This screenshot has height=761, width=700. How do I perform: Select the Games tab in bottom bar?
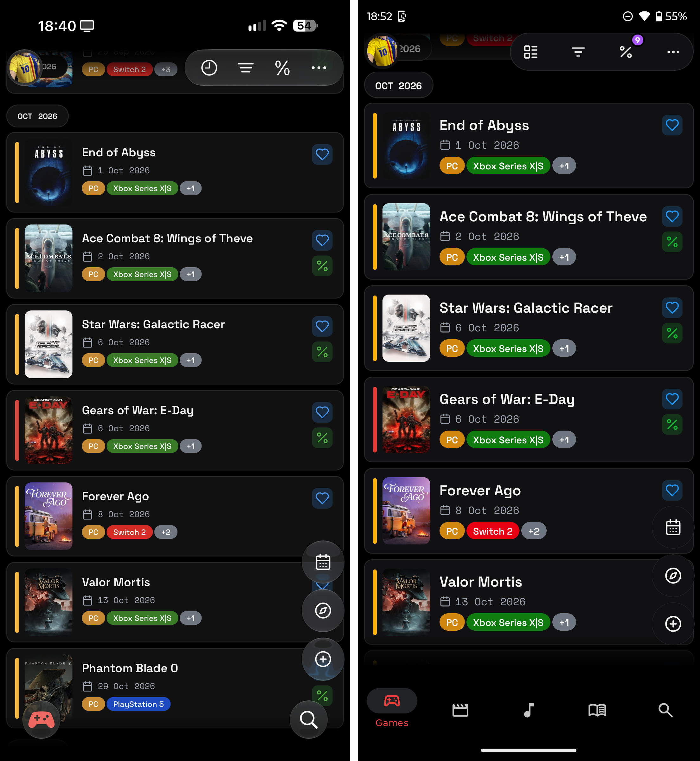[392, 708]
